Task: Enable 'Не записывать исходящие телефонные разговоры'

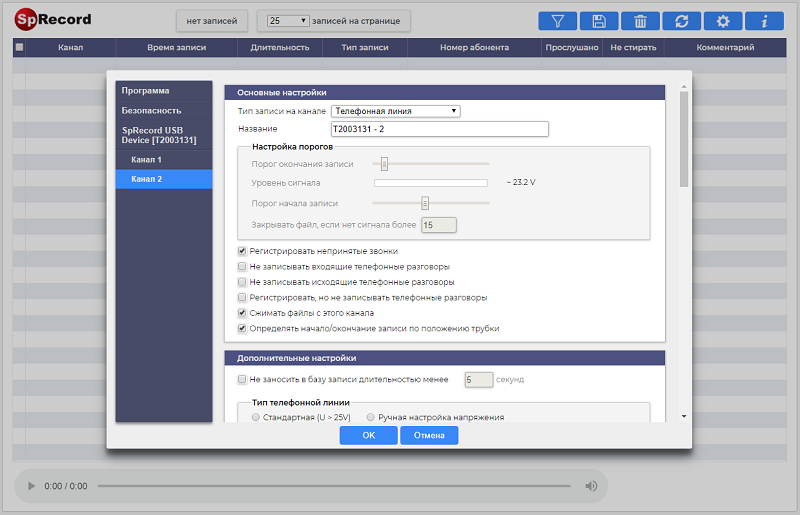Action: tap(242, 282)
